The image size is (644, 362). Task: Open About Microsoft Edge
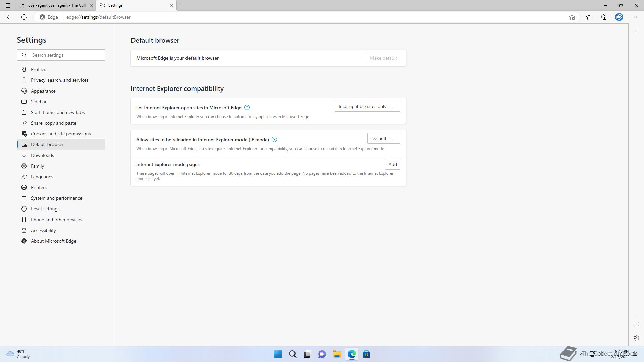coord(61,241)
